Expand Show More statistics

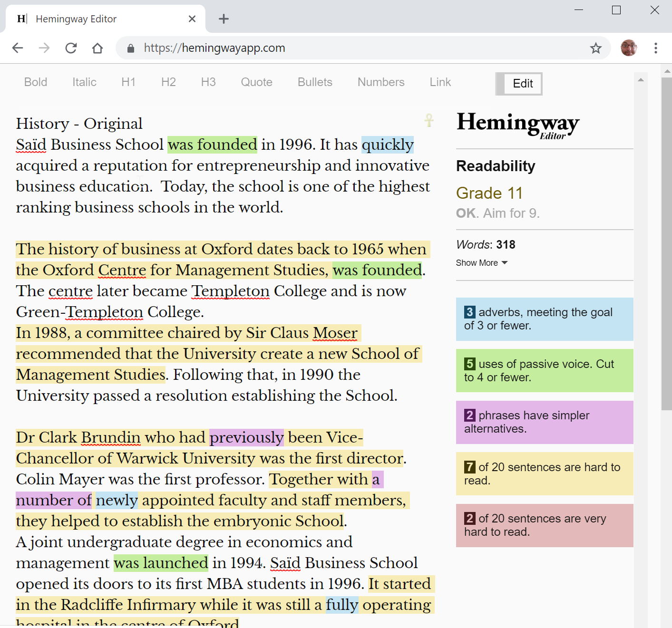click(482, 263)
